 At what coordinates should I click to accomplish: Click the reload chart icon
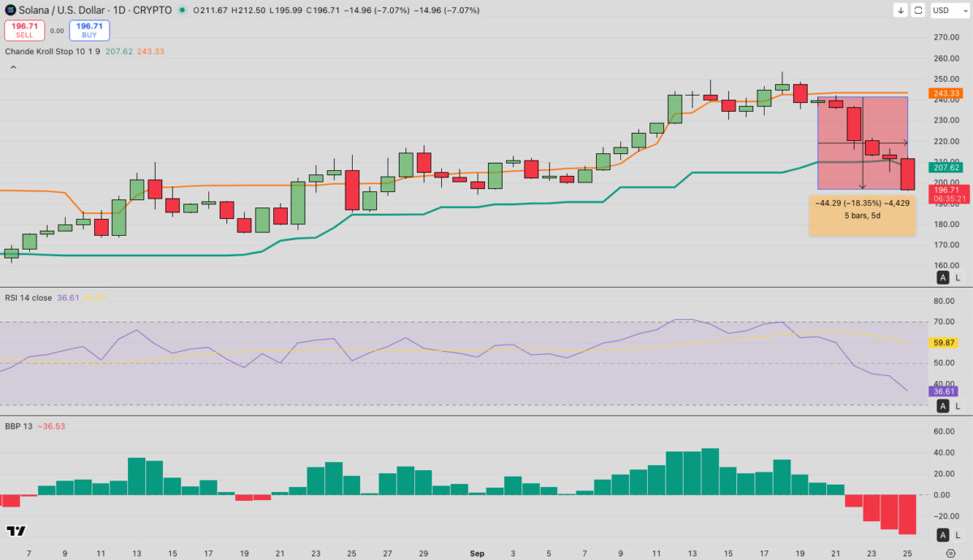coord(919,11)
